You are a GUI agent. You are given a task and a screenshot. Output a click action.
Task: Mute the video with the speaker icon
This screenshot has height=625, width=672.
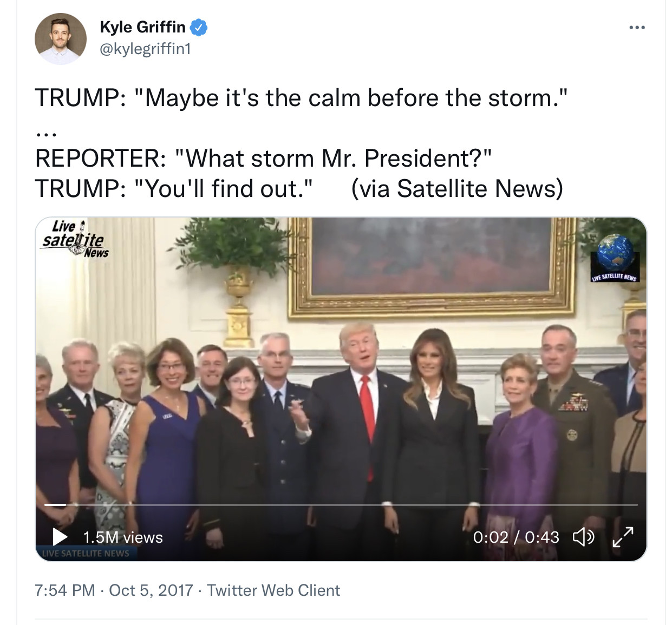tap(583, 537)
